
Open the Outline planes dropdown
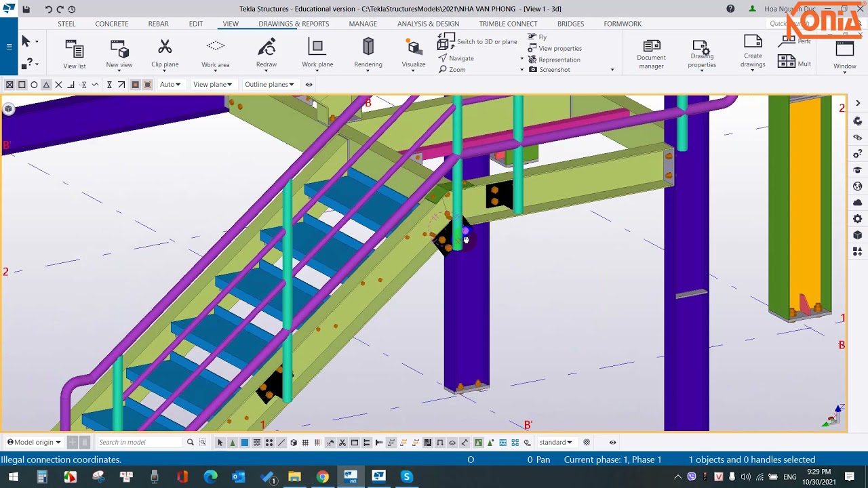pyautogui.click(x=269, y=85)
